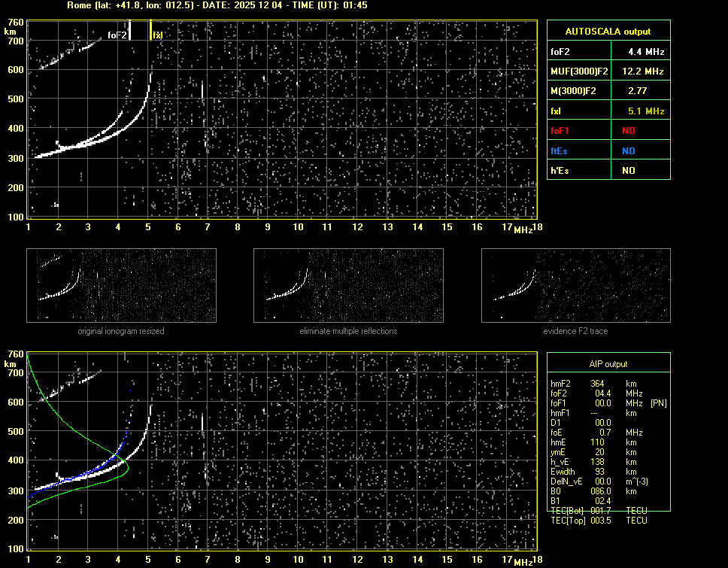The image size is (728, 568).
Task: Open the 'eliminate multiple reflections' thumbnail
Action: 348,285
